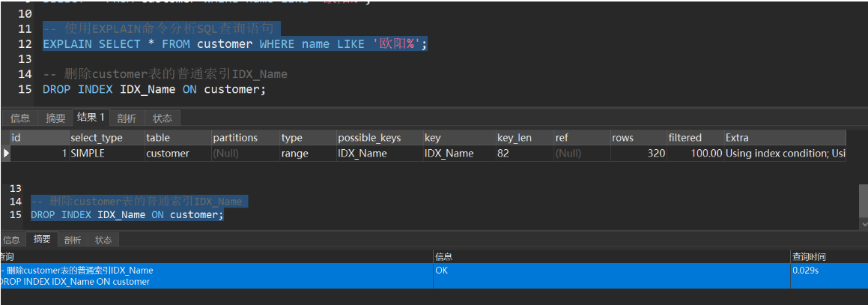Click the (Null) cell under partitions
Screen dimensions: 868x305
click(245, 154)
